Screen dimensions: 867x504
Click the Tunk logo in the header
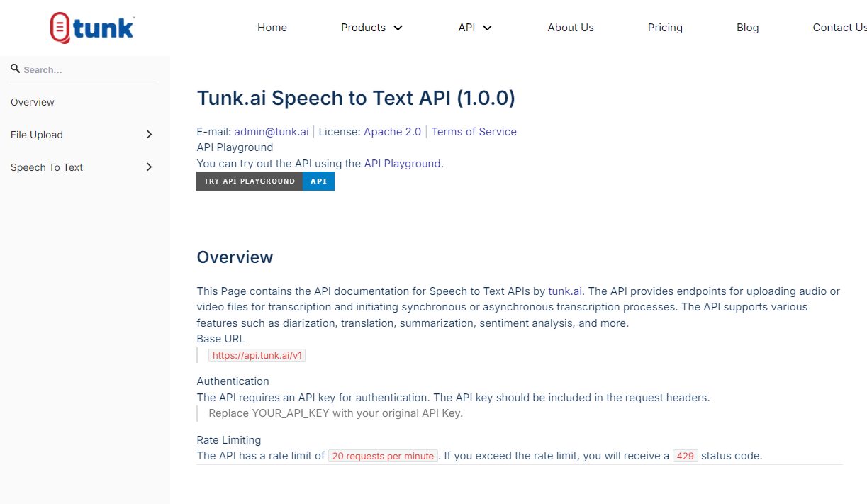coord(92,28)
